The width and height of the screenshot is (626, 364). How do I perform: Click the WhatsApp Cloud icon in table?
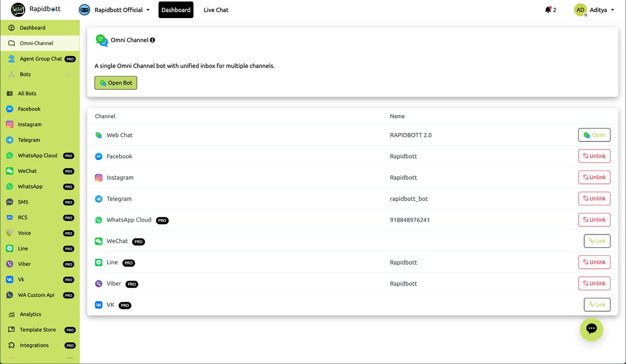click(99, 220)
